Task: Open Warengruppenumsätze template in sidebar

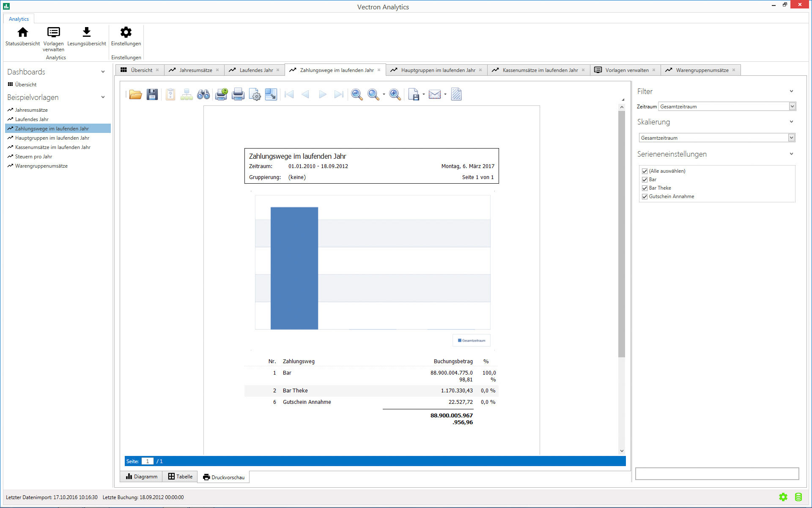Action: pos(41,166)
